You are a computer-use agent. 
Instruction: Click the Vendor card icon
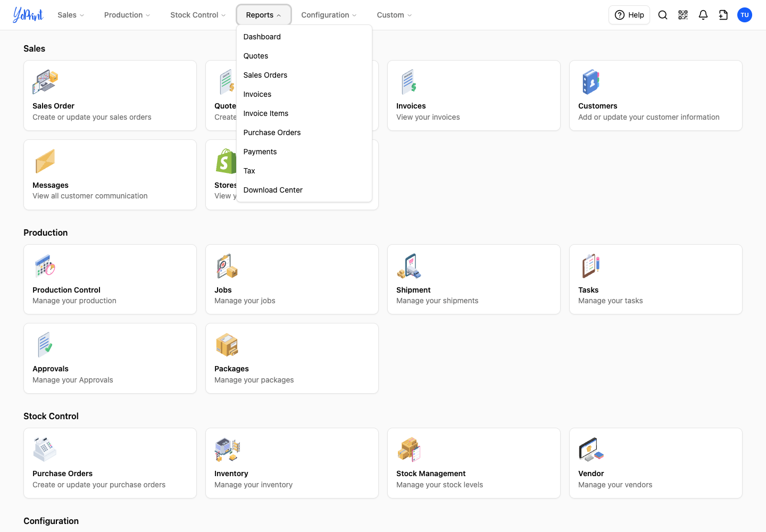591,450
